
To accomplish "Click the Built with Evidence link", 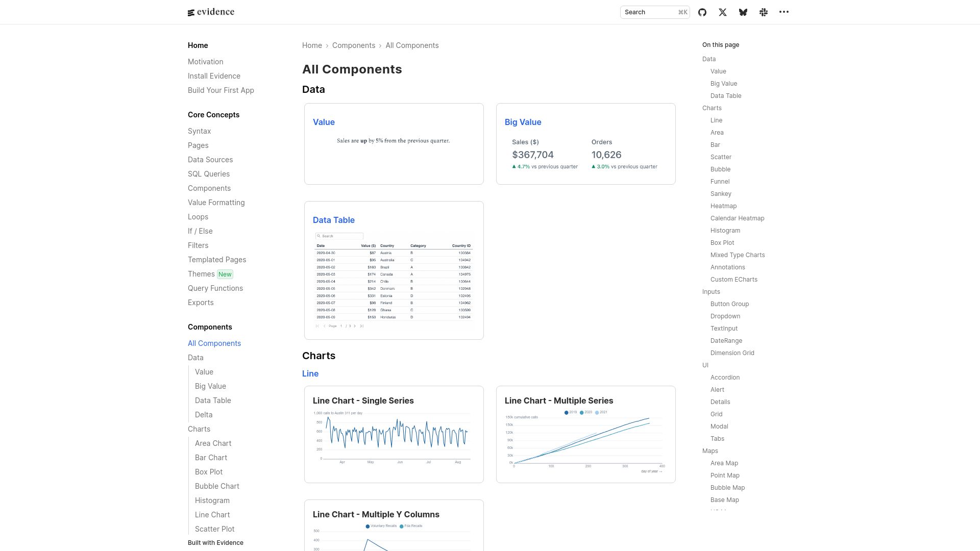I will [215, 543].
